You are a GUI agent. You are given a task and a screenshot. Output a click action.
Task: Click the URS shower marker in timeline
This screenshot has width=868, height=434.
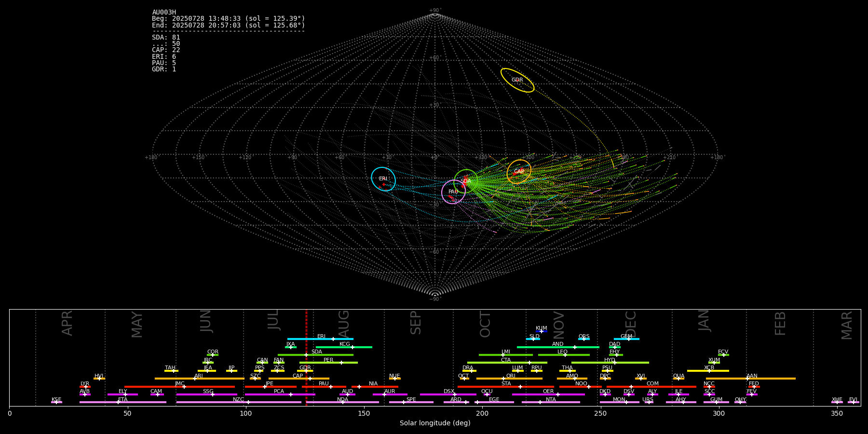pyautogui.click(x=649, y=402)
